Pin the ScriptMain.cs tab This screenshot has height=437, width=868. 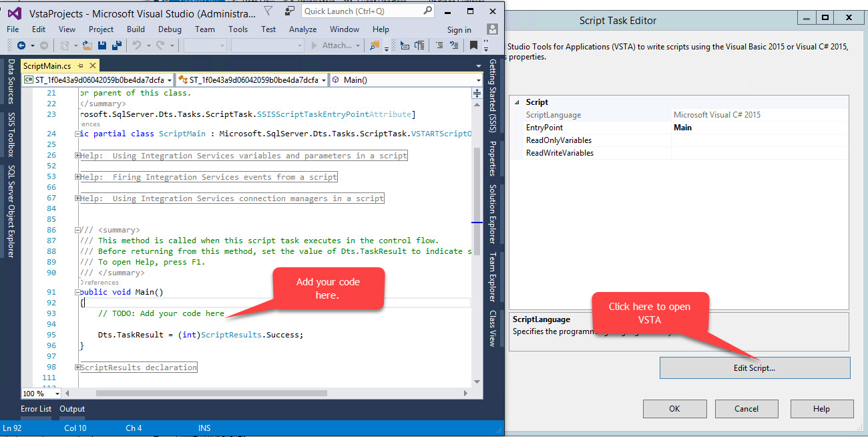coord(80,65)
